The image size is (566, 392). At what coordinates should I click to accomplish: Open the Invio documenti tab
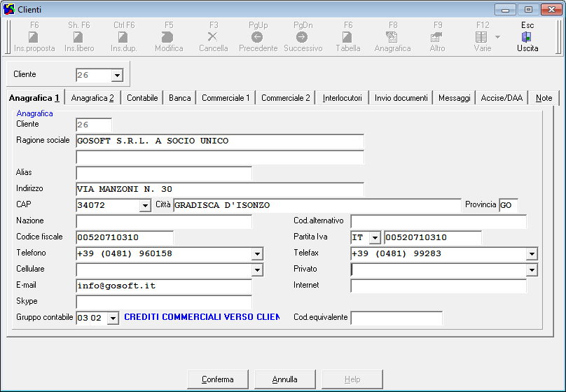click(x=401, y=98)
